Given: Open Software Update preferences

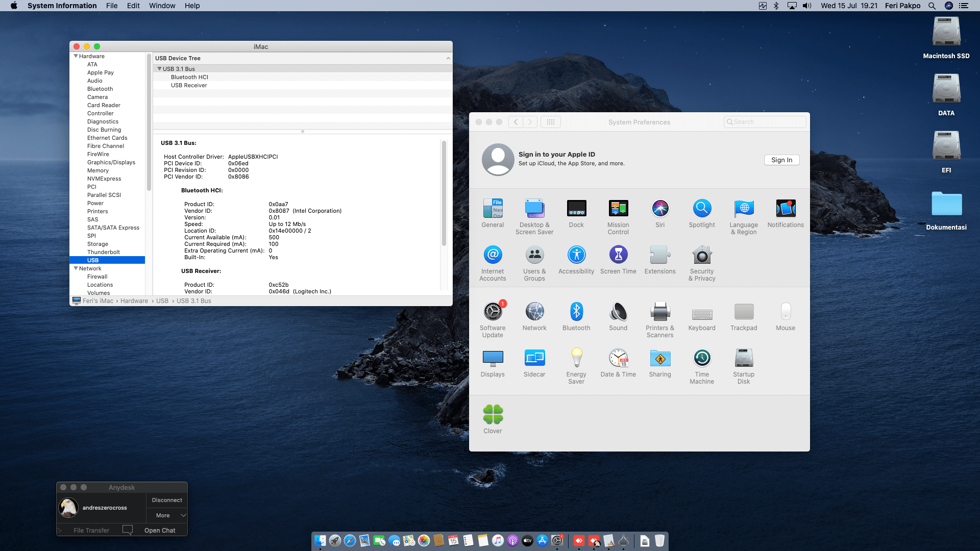Looking at the screenshot, I should point(493,319).
